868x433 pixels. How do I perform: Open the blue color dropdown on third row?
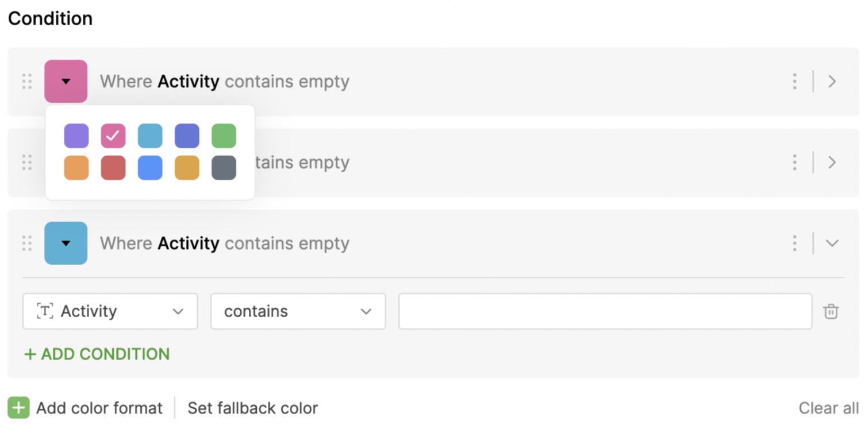click(66, 243)
